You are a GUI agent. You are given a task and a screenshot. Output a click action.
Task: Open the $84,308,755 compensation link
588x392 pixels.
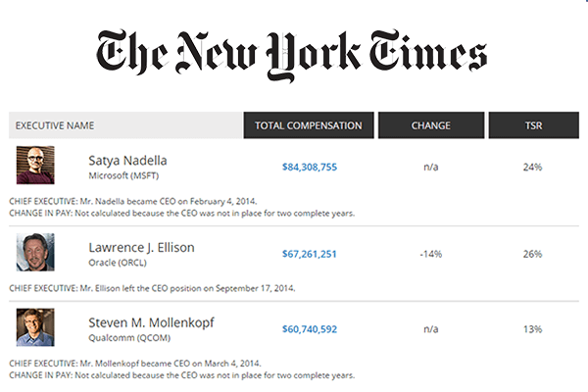coord(310,167)
